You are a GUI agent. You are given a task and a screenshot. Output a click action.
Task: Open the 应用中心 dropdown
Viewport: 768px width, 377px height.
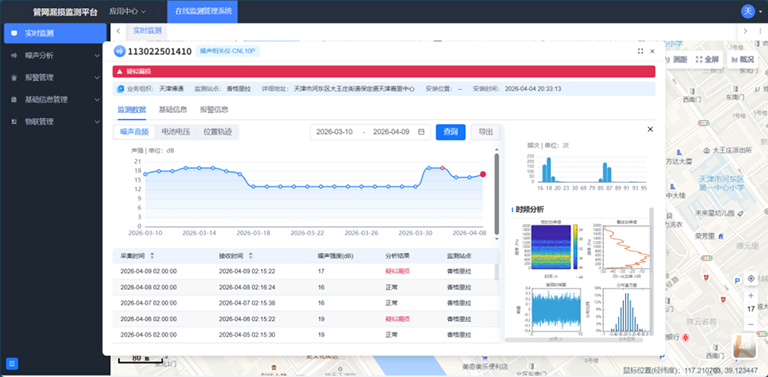tap(127, 11)
